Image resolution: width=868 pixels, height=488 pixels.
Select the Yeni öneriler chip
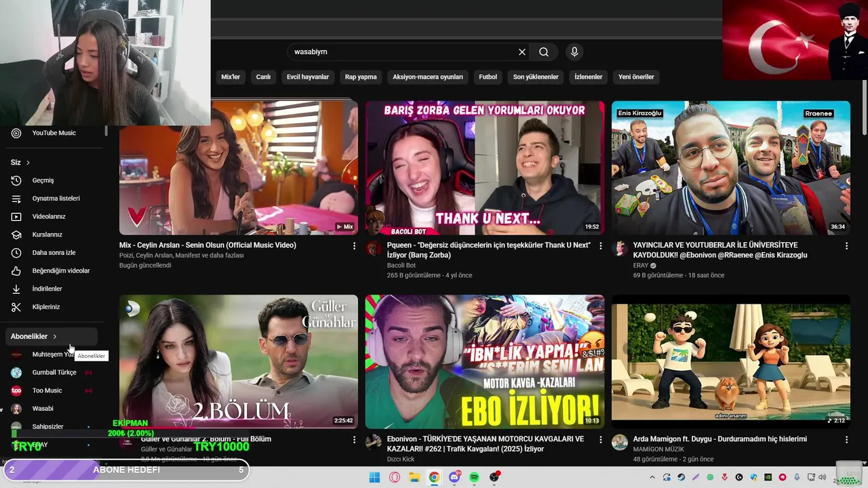click(x=636, y=77)
